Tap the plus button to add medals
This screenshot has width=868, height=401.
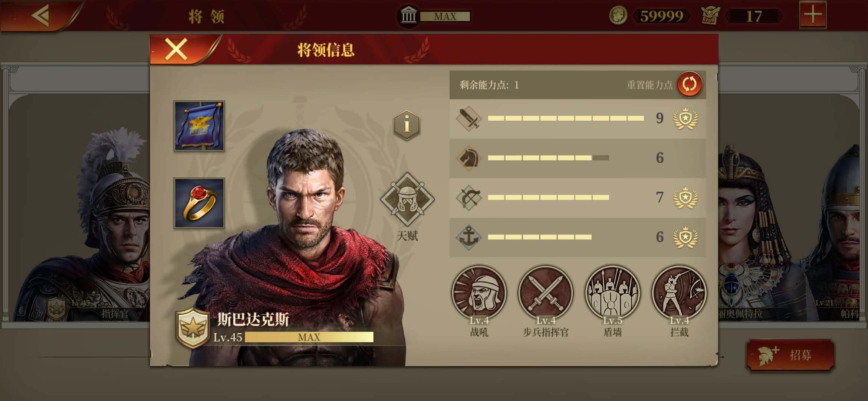coord(813,15)
